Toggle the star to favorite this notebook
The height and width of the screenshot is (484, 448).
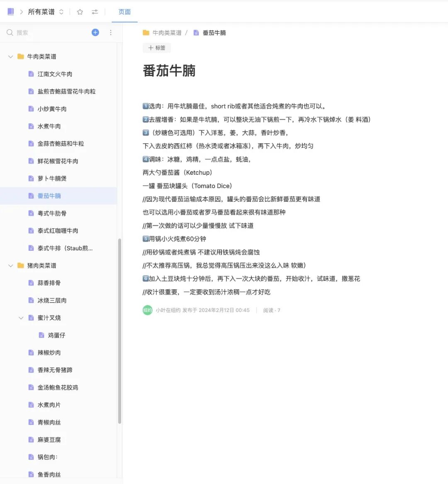coord(79,12)
